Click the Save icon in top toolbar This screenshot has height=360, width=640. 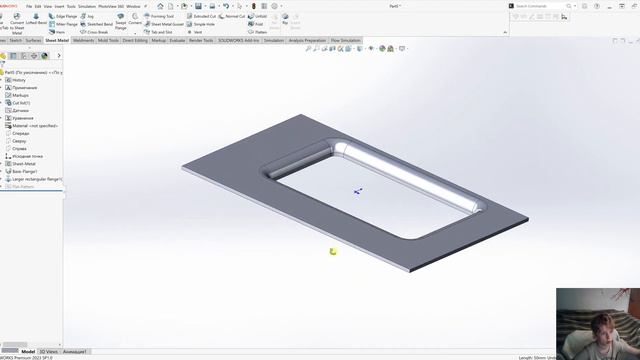(x=198, y=6)
